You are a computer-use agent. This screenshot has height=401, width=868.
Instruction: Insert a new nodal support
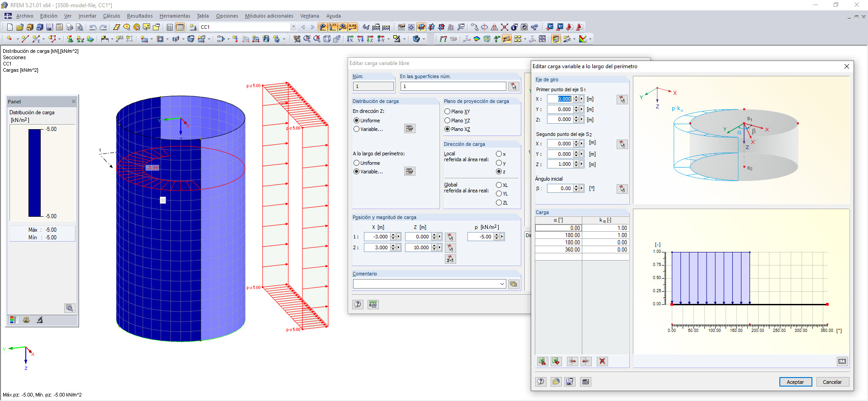70,39
